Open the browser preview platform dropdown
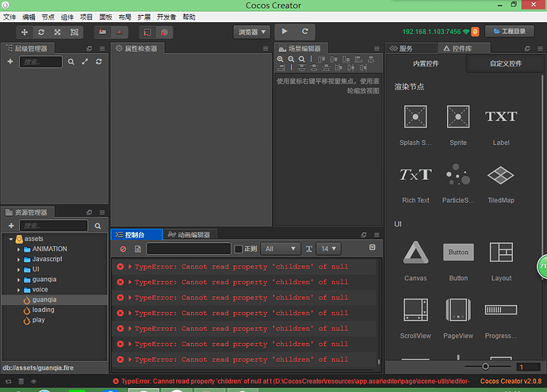 click(x=252, y=32)
